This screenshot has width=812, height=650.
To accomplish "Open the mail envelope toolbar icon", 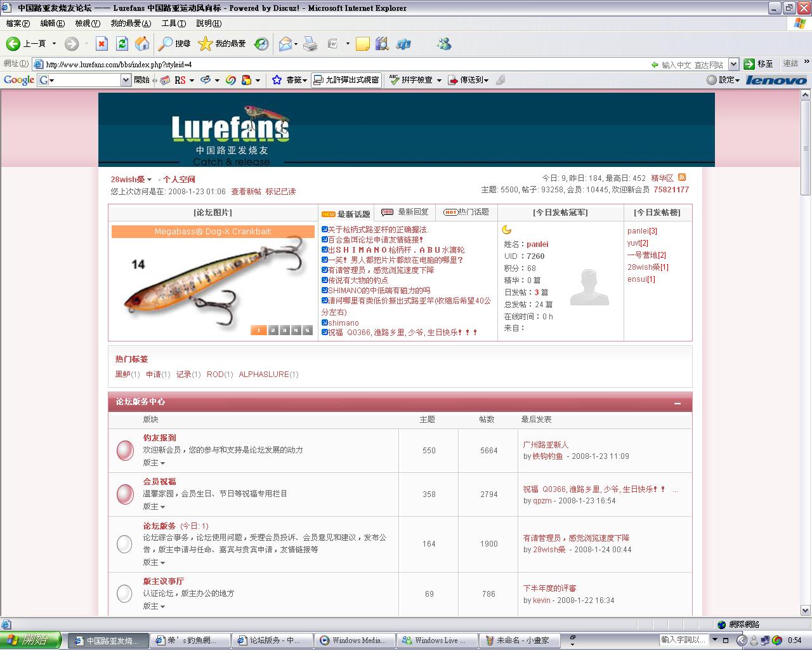I will (x=285, y=44).
